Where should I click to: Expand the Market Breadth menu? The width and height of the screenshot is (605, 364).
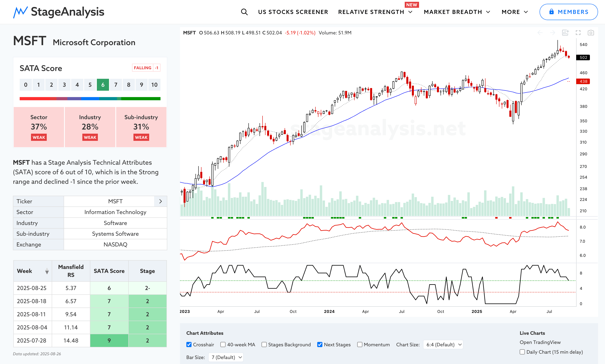[457, 12]
